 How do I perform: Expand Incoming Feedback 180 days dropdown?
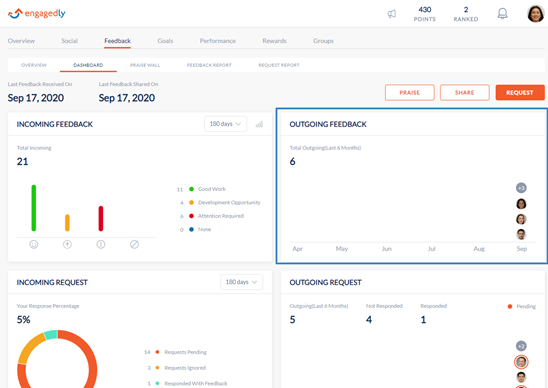click(x=225, y=124)
